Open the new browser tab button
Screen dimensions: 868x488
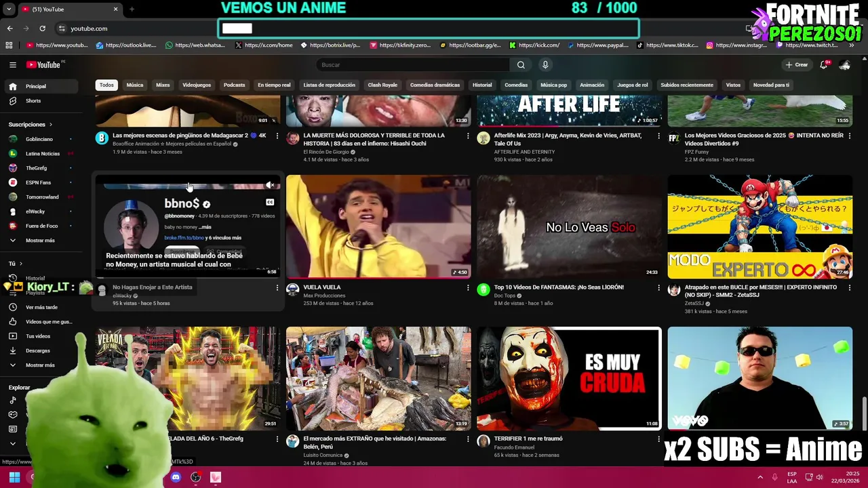[132, 9]
